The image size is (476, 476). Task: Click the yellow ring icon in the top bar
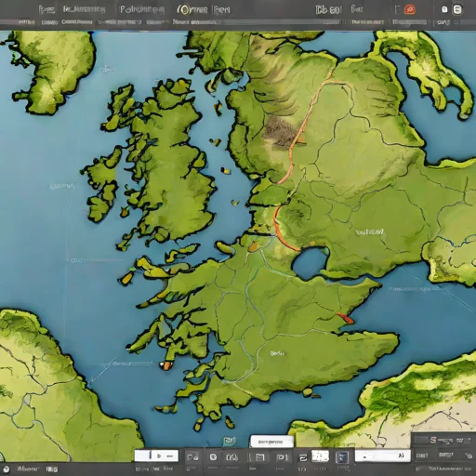(x=185, y=10)
